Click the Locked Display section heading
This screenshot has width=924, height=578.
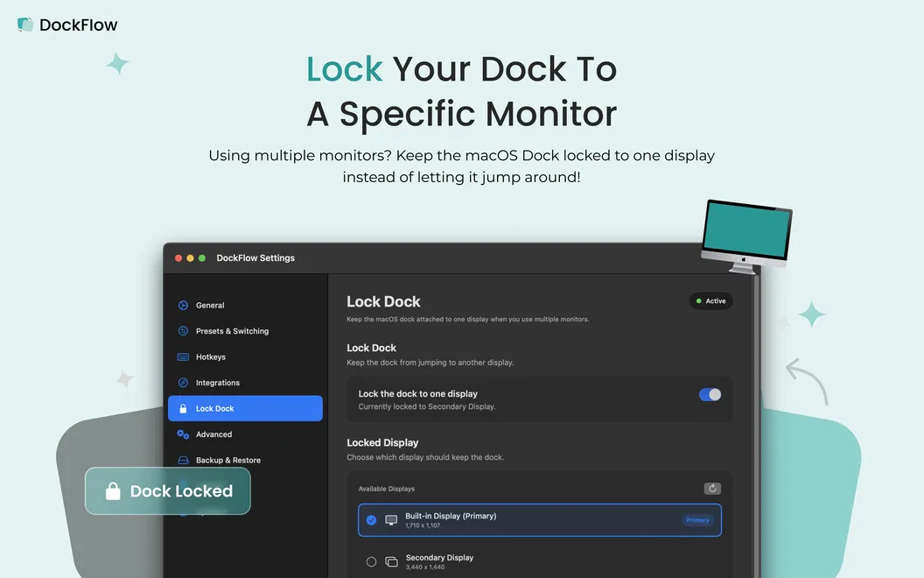pyautogui.click(x=382, y=442)
